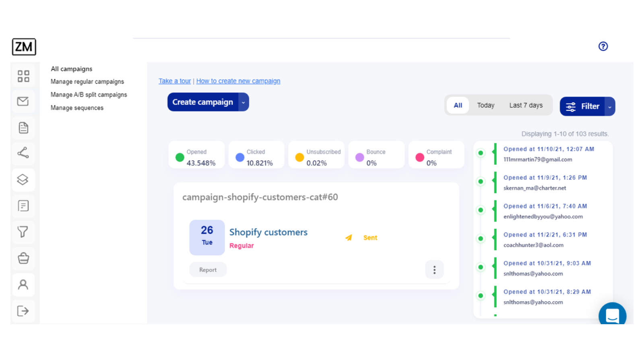Screen dimensions: 644x362
Task: Click the ZM logo
Action: pos(24,47)
